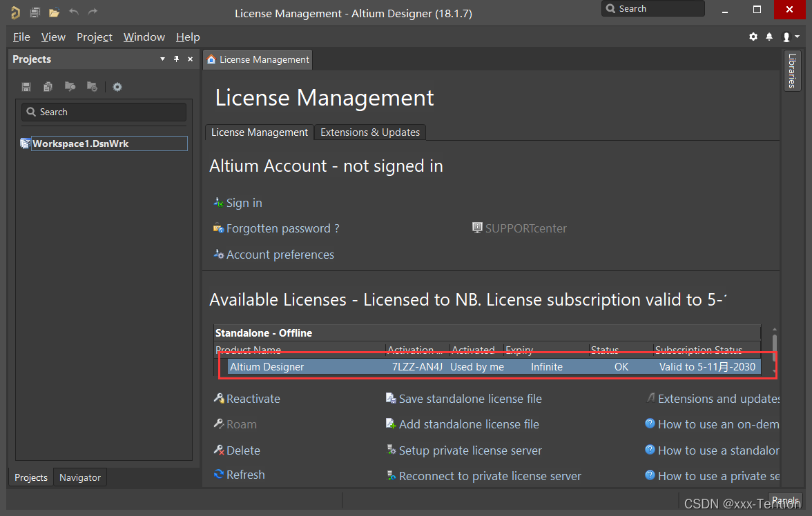
Task: Open the settings gear at top right
Action: tap(753, 37)
